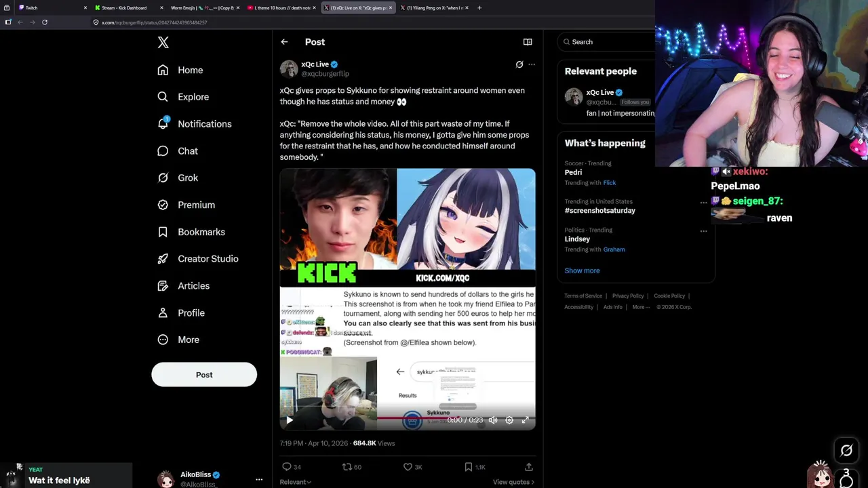The image size is (868, 488).
Task: Open a new browser tab
Action: click(479, 7)
